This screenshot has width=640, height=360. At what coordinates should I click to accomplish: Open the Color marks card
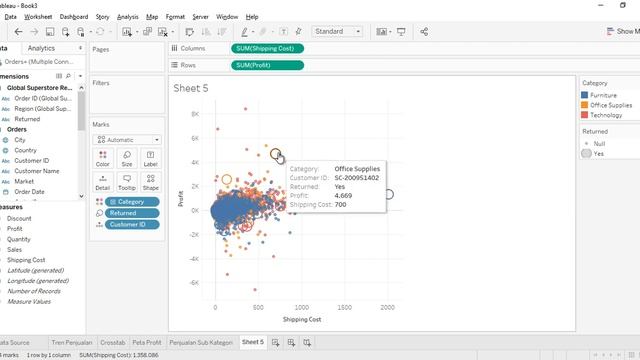click(103, 159)
